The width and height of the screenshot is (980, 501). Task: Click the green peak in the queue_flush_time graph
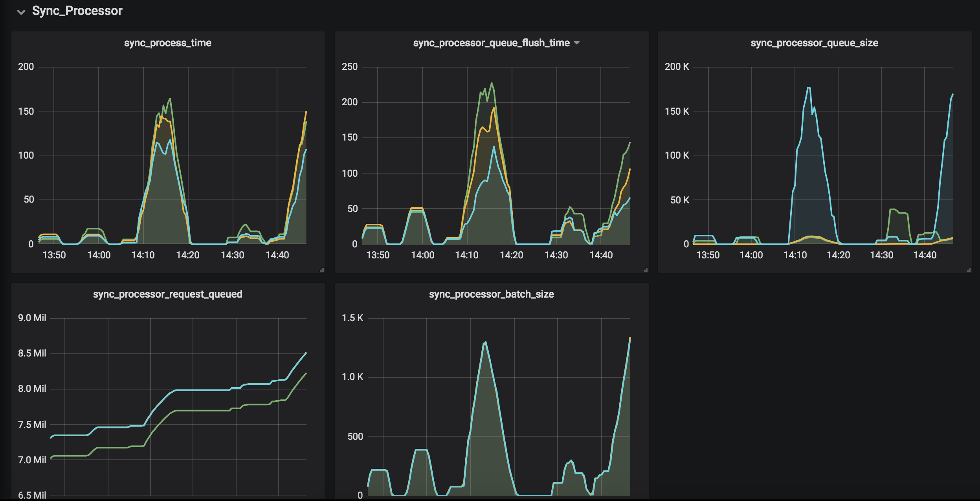(x=492, y=83)
